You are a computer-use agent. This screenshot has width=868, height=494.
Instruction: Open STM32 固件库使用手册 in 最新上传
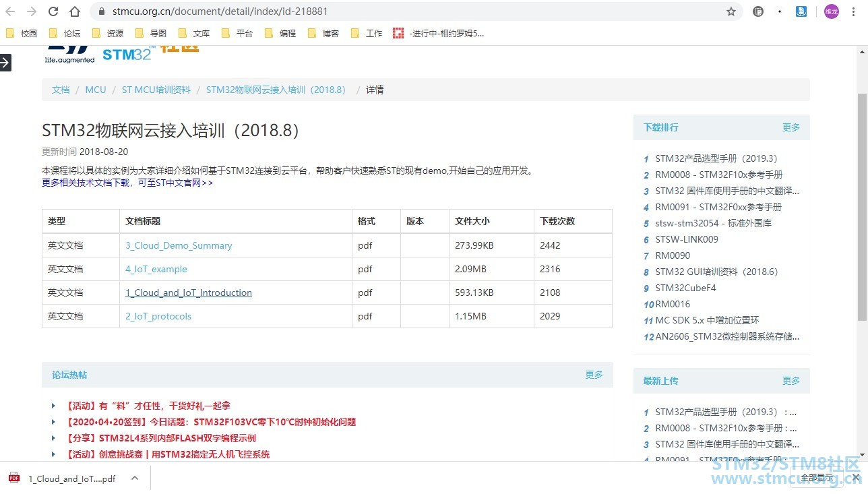point(728,445)
